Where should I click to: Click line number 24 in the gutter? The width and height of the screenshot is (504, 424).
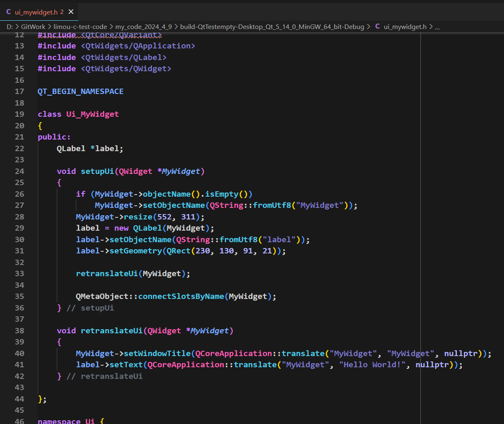tap(19, 171)
